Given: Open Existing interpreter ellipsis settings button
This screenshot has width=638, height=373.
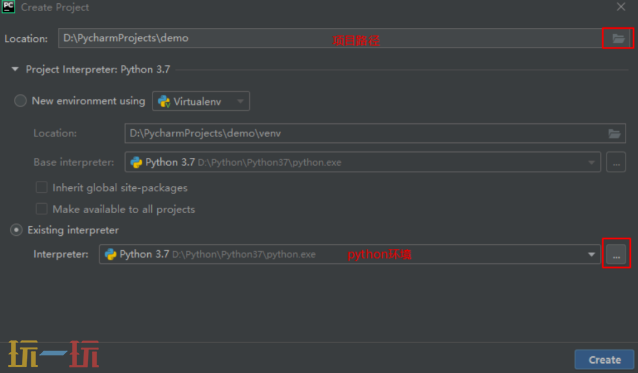Looking at the screenshot, I should (x=616, y=254).
